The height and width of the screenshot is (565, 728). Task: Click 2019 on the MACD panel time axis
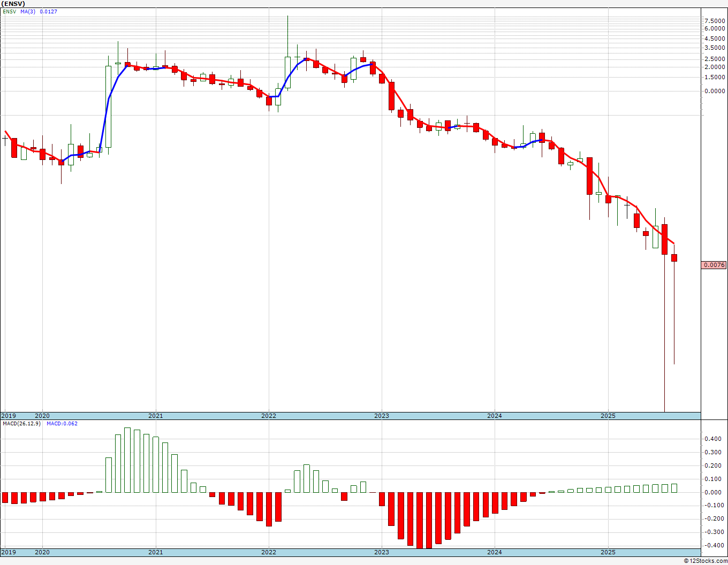pyautogui.click(x=8, y=552)
